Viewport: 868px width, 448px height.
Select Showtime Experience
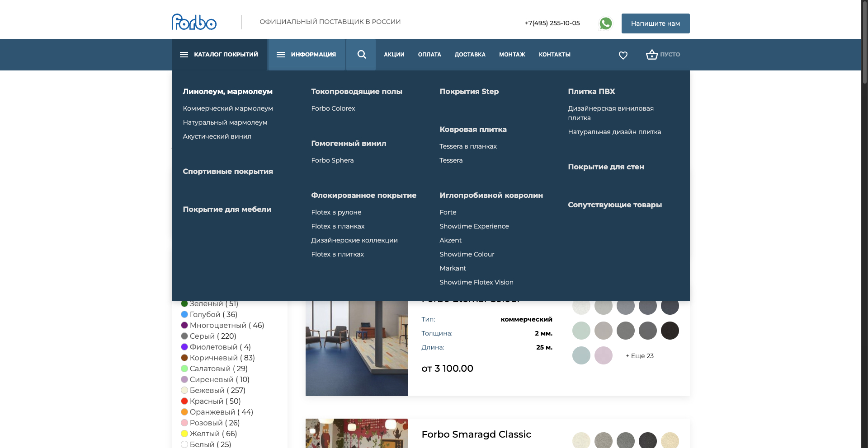(x=474, y=226)
